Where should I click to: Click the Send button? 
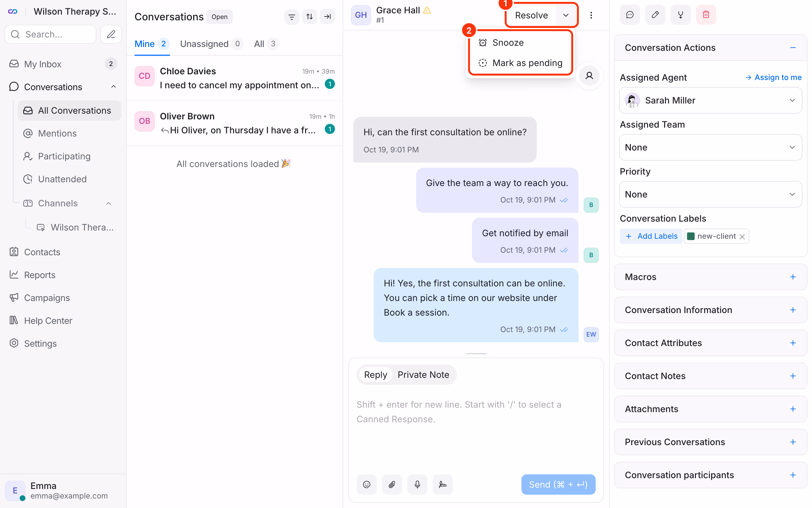(x=558, y=484)
